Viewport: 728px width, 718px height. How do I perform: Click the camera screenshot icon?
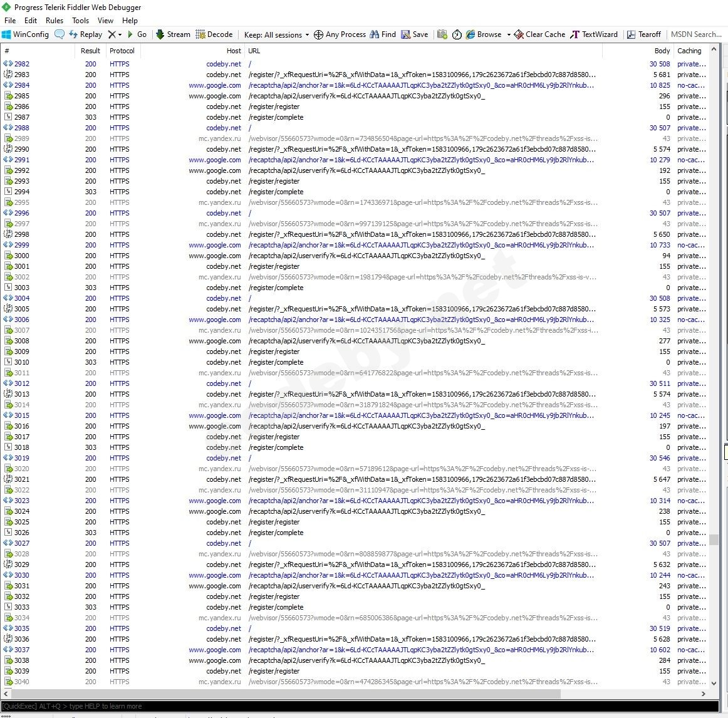(442, 34)
